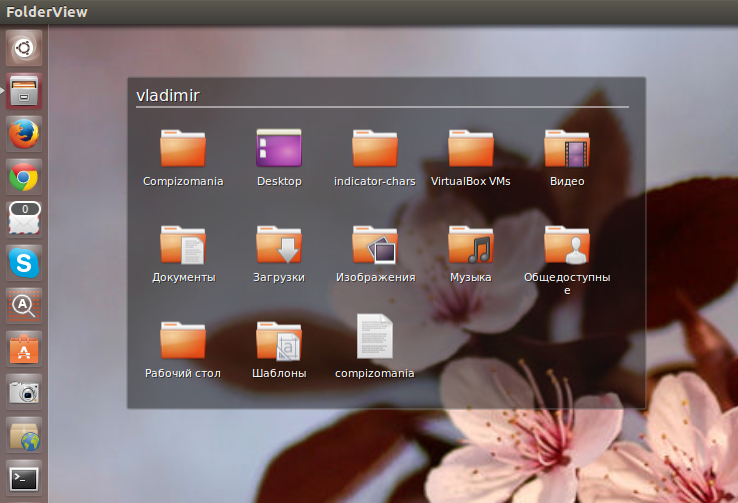
Task: Open Skype from the launcher
Action: [24, 263]
